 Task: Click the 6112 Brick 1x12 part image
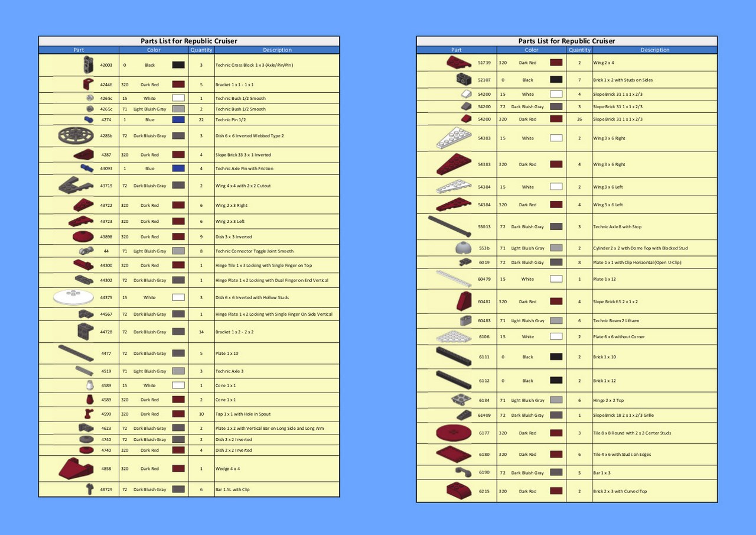pyautogui.click(x=454, y=381)
